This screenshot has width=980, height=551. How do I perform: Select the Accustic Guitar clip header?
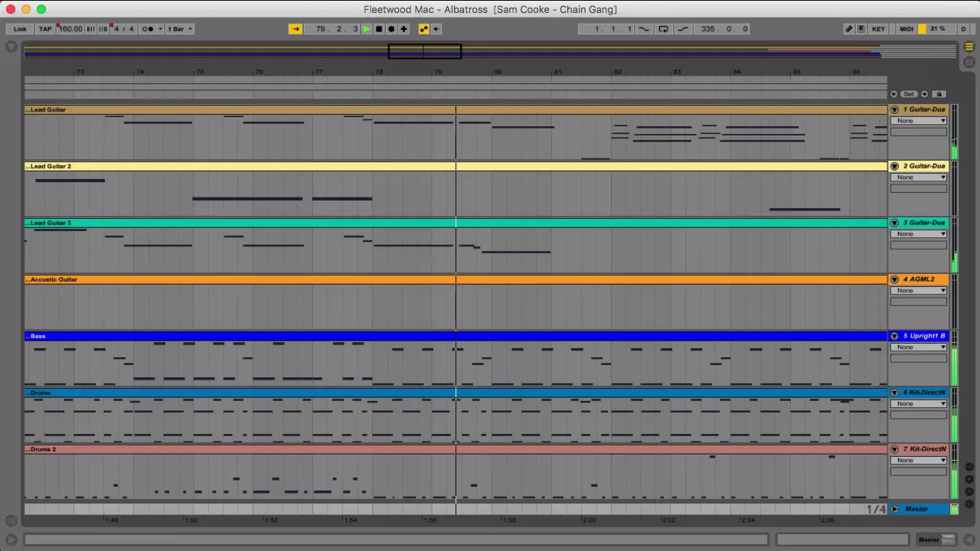[456, 279]
